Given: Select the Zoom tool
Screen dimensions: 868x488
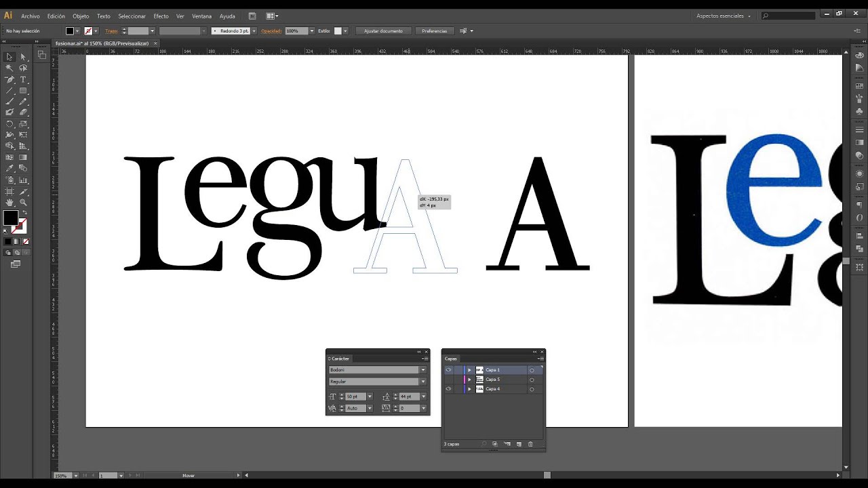Looking at the screenshot, I should click(23, 202).
